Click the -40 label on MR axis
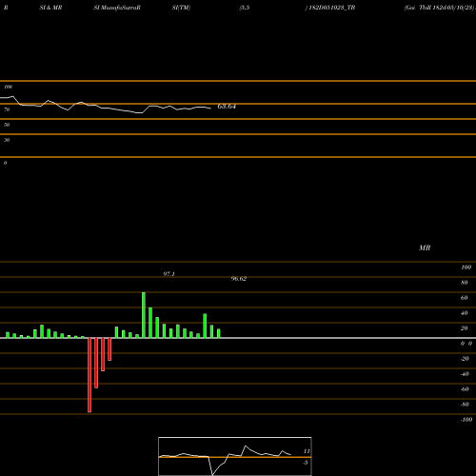 pyautogui.click(x=465, y=374)
